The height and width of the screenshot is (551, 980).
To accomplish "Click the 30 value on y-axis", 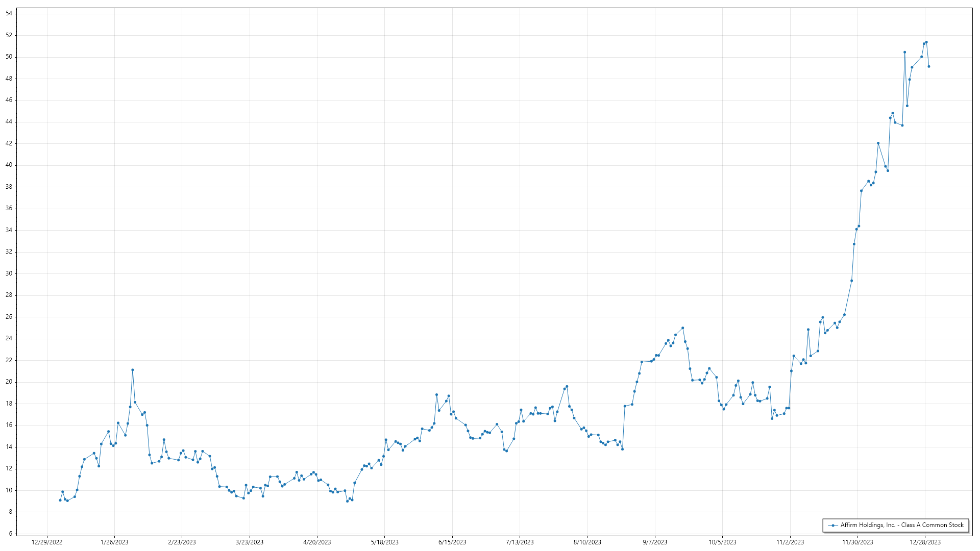I will [x=9, y=273].
